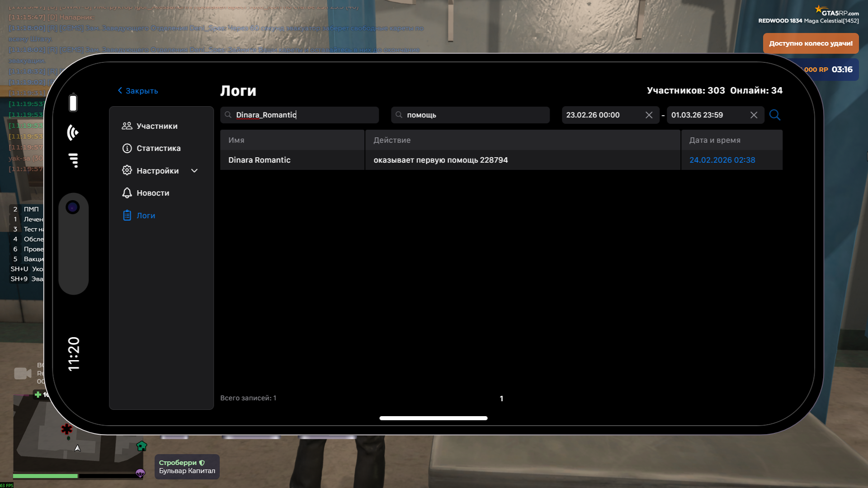The width and height of the screenshot is (868, 488).
Task: Open Новости bell icon
Action: tap(127, 193)
